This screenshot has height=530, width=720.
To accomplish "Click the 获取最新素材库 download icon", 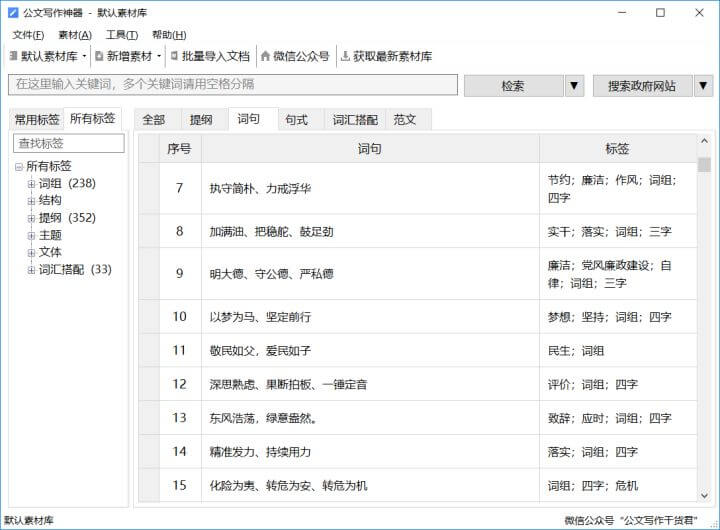I will [x=345, y=56].
